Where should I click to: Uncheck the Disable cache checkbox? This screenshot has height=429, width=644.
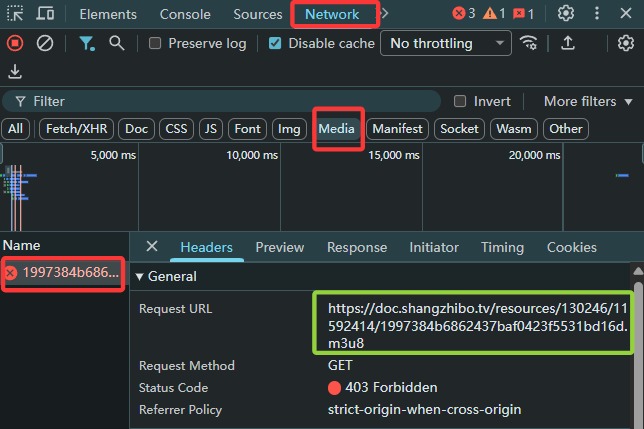275,43
